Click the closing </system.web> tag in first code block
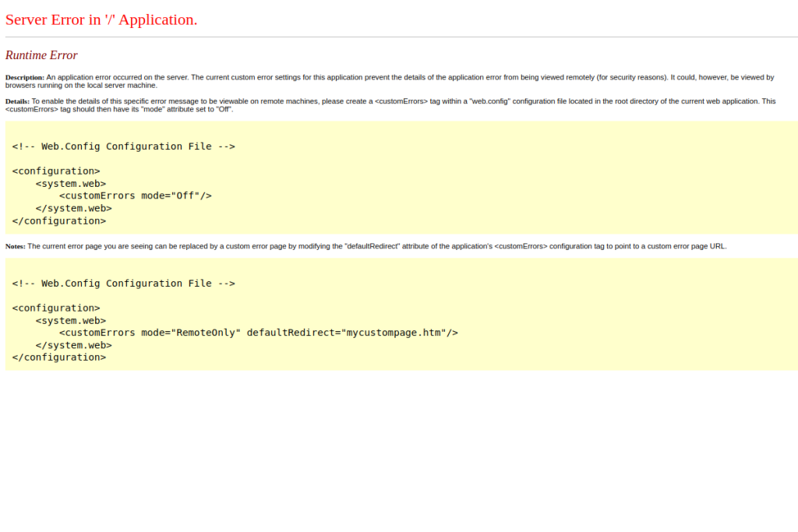The width and height of the screenshot is (798, 532). pos(74,209)
